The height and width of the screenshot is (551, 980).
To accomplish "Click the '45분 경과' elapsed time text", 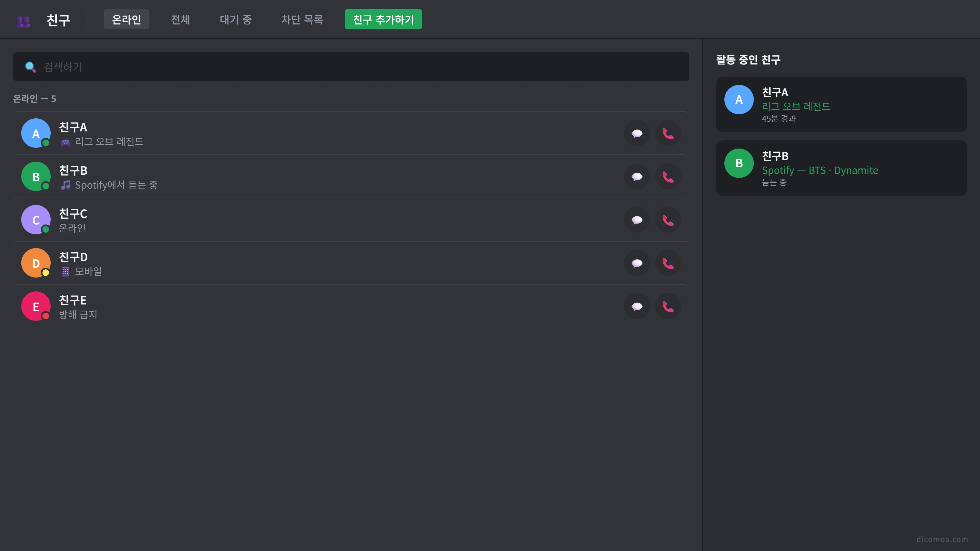I will (x=778, y=119).
